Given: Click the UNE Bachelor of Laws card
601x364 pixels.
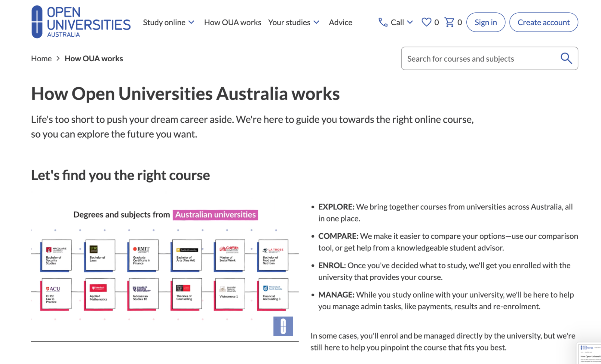Looking at the screenshot, I should (100, 255).
